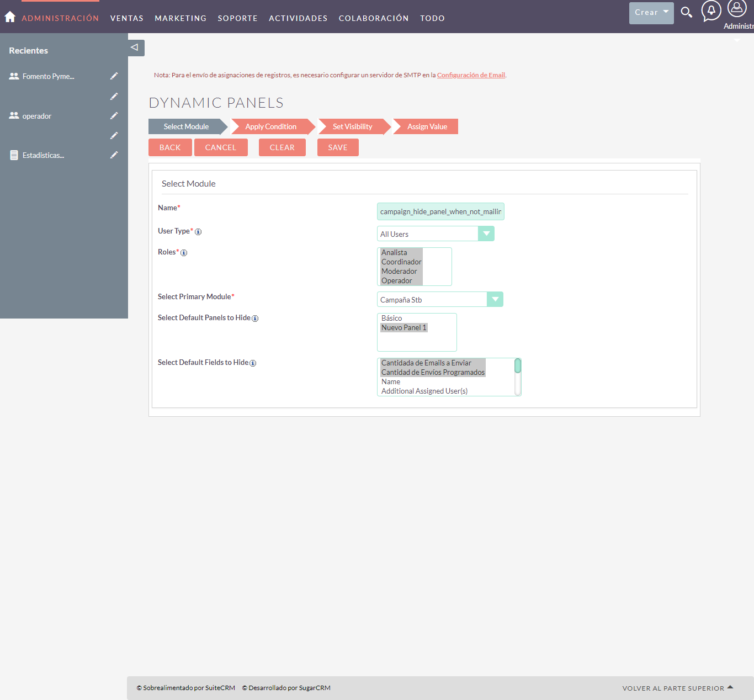Open Estadisticas recent item
The image size is (754, 700).
tap(43, 155)
